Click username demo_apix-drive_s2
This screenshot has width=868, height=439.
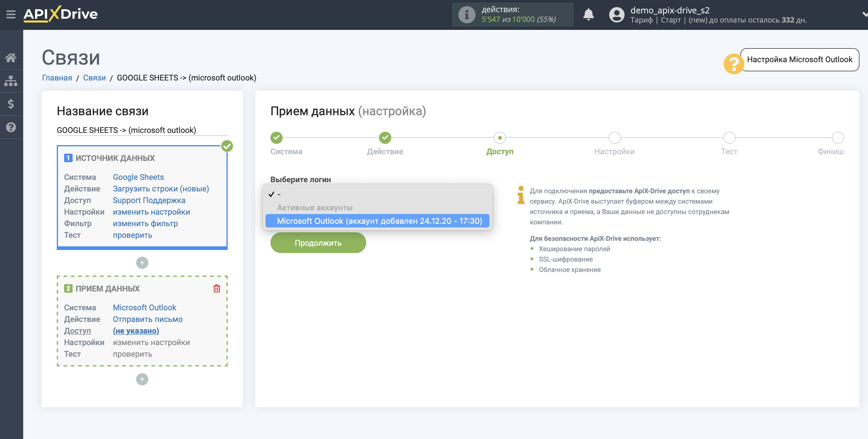point(670,10)
